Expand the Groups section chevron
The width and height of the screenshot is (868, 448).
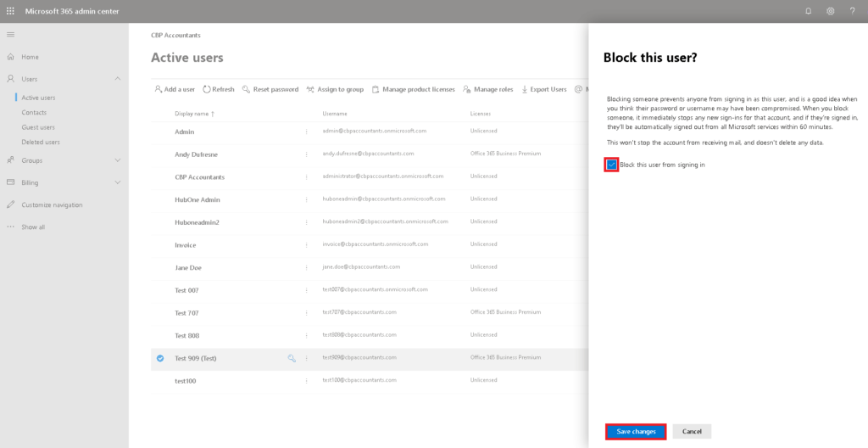(x=117, y=160)
